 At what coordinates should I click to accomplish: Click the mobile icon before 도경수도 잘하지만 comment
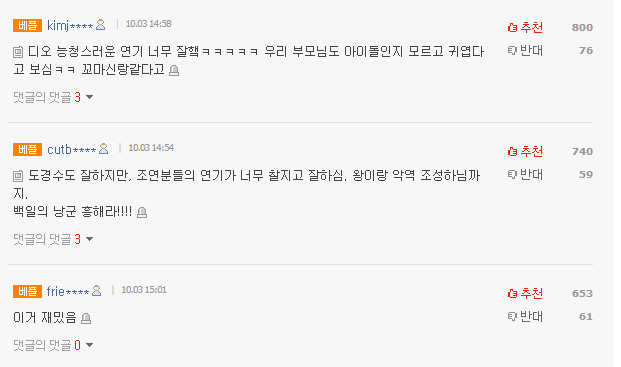tap(18, 176)
